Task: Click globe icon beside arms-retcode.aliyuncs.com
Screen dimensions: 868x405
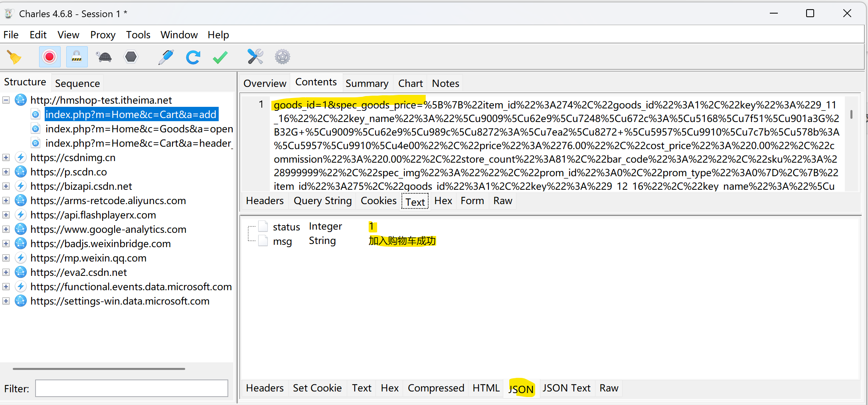Action: (x=21, y=201)
